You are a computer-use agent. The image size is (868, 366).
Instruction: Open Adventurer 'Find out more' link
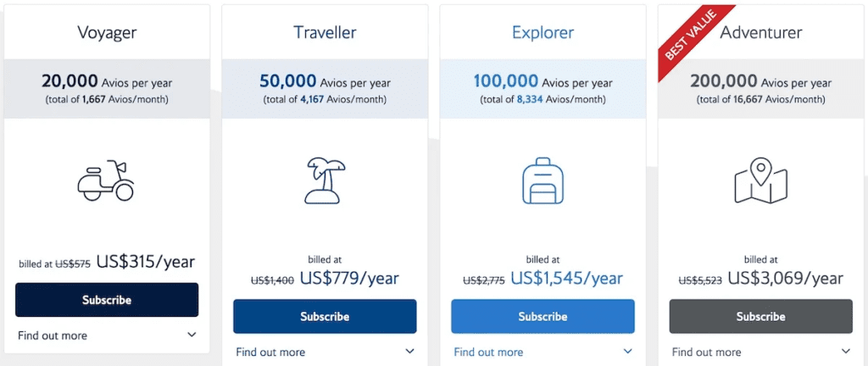706,352
